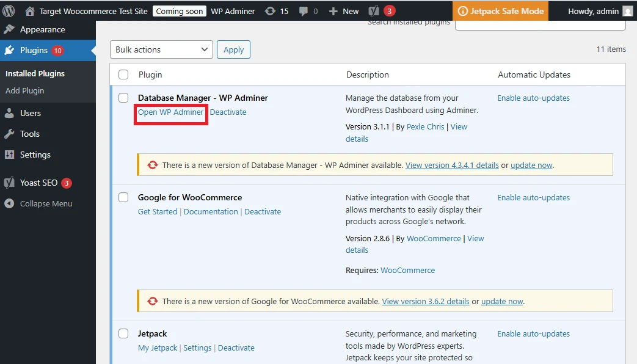The image size is (637, 364).
Task: Click Collapse Menu
Action: tap(46, 203)
